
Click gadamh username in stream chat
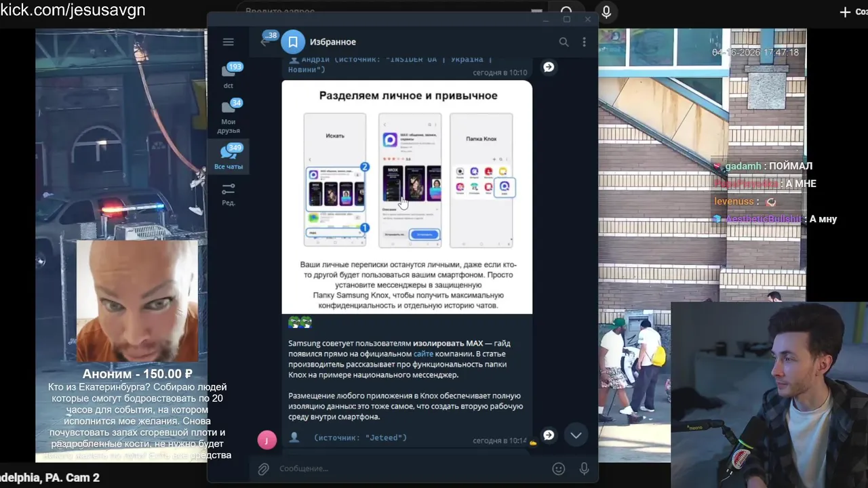pos(743,166)
